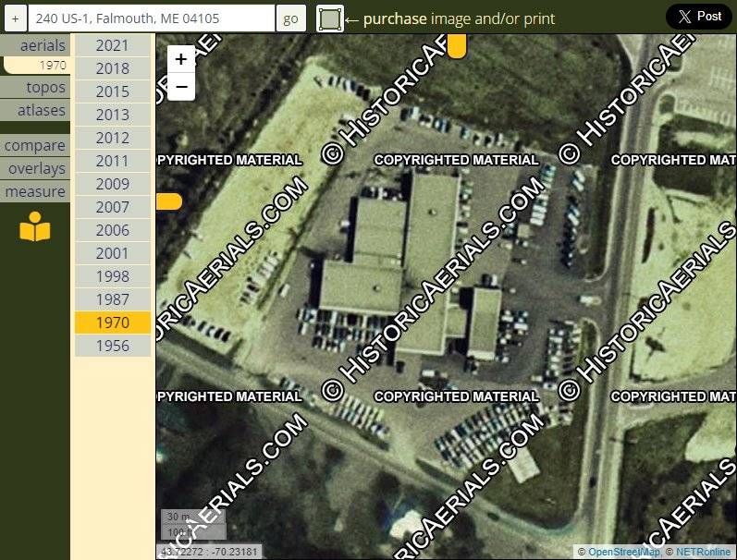Choose the 1987 aerial year
Image resolution: width=737 pixels, height=560 pixels.
point(112,299)
